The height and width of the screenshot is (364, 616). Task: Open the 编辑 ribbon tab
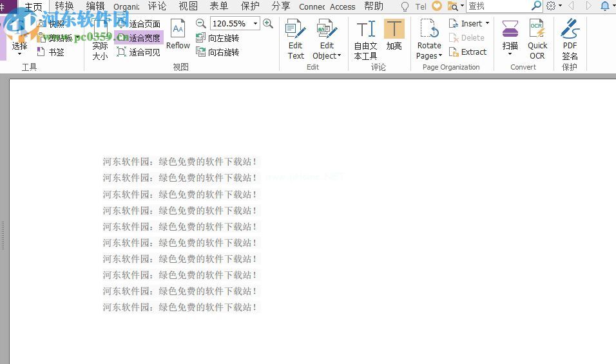coord(95,6)
